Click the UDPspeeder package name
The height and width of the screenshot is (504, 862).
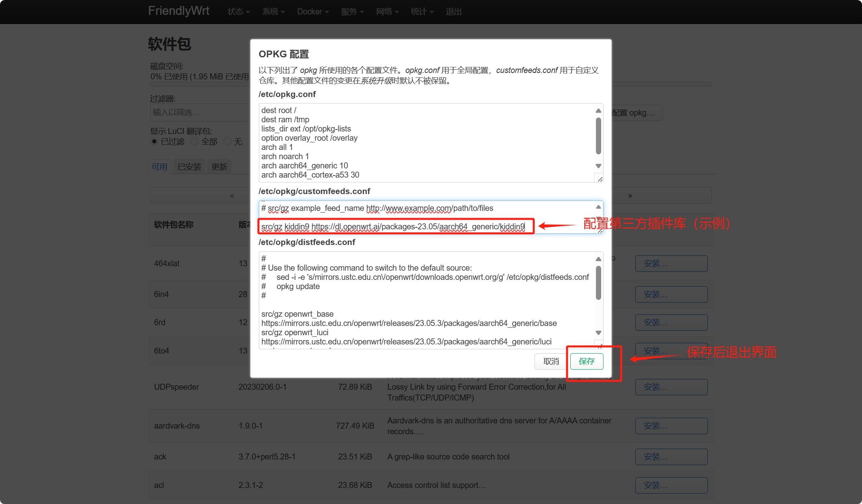177,387
